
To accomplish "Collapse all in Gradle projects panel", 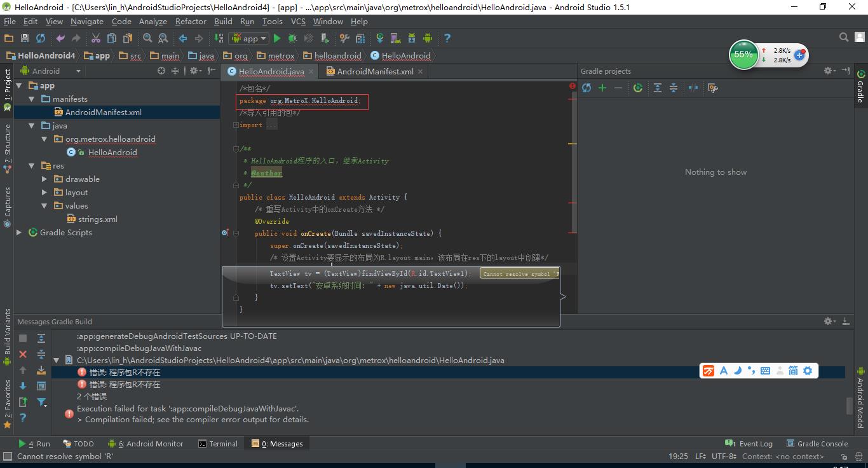I will point(674,88).
